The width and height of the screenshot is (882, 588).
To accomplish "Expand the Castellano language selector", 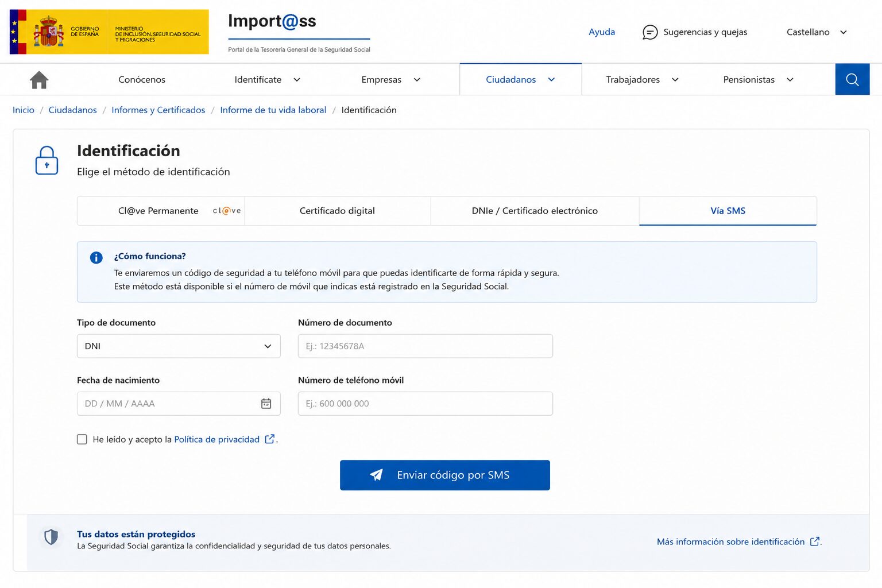I will 817,32.
